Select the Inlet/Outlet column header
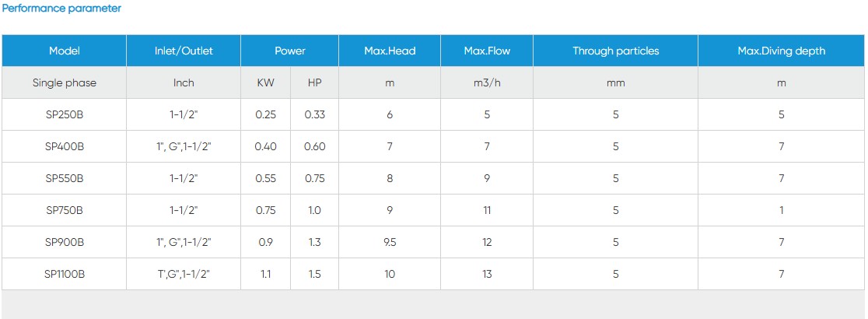Image resolution: width=868 pixels, height=319 pixels. 184,51
